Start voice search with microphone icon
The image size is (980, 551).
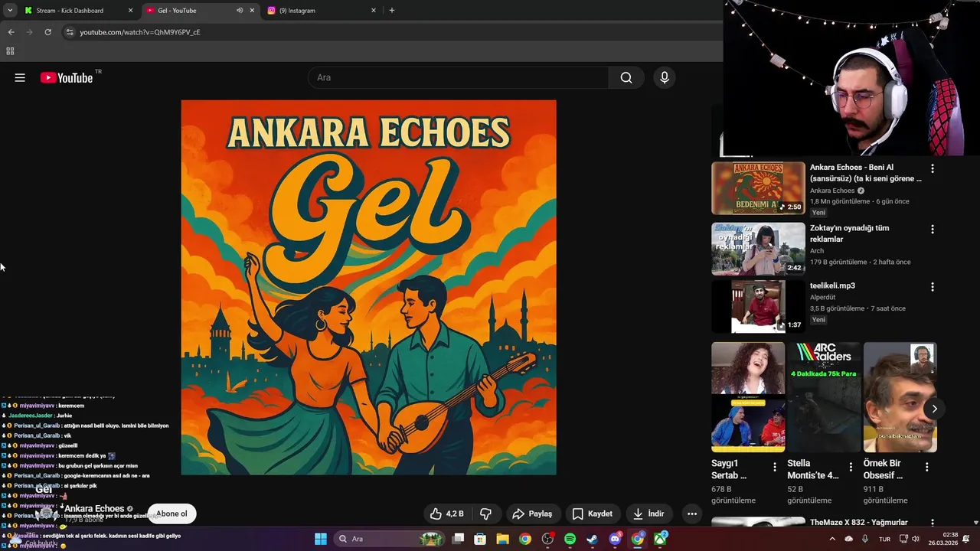point(665,77)
